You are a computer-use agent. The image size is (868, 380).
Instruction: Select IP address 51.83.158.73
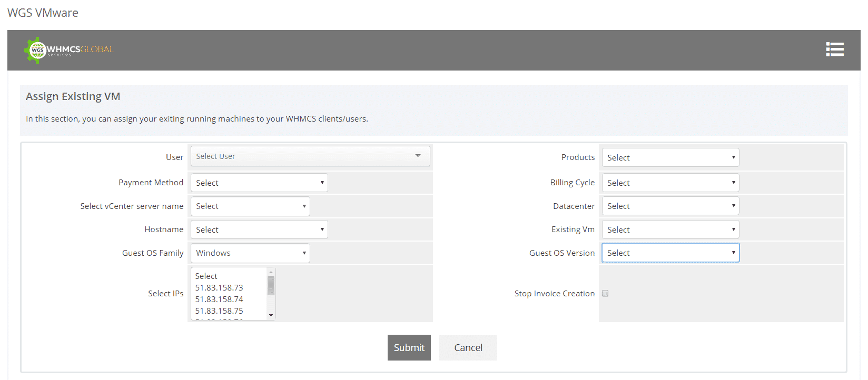coord(219,288)
